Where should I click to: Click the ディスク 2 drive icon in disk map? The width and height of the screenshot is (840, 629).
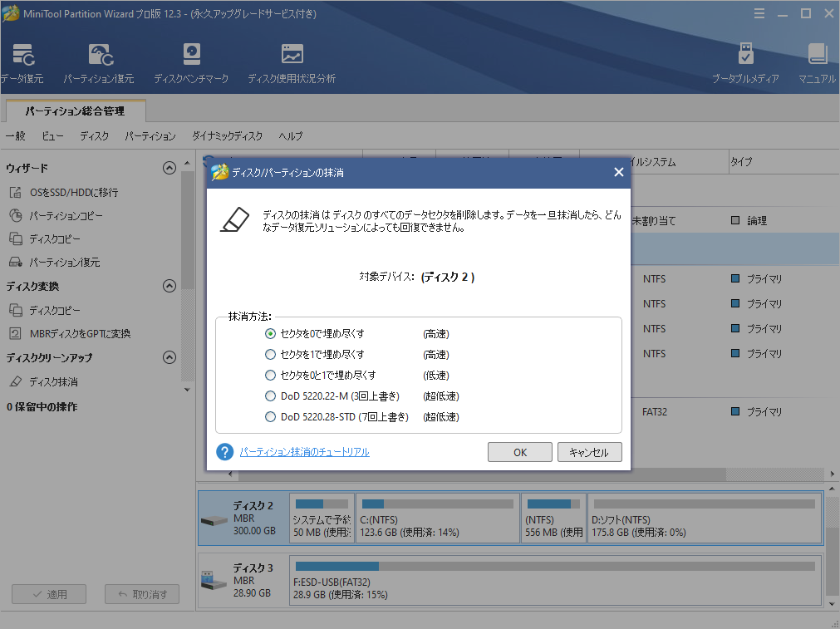click(x=214, y=519)
